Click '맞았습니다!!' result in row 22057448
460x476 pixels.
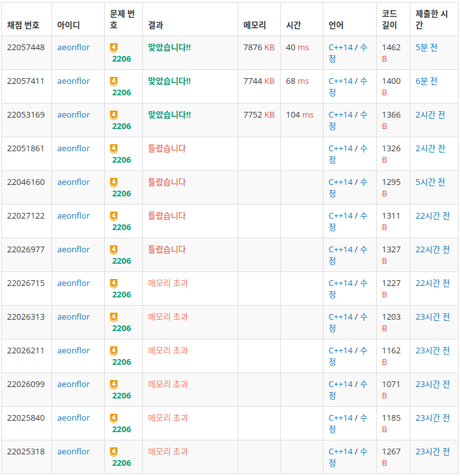169,48
